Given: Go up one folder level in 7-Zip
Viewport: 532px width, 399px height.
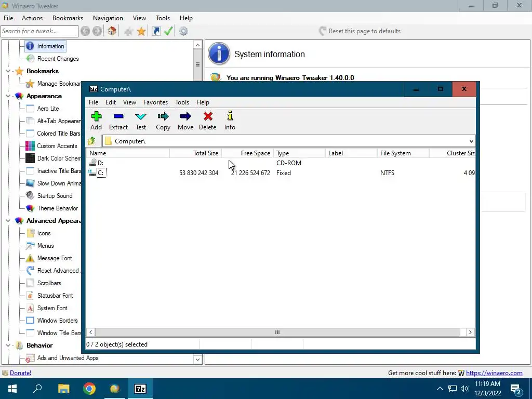Looking at the screenshot, I should coord(91,141).
